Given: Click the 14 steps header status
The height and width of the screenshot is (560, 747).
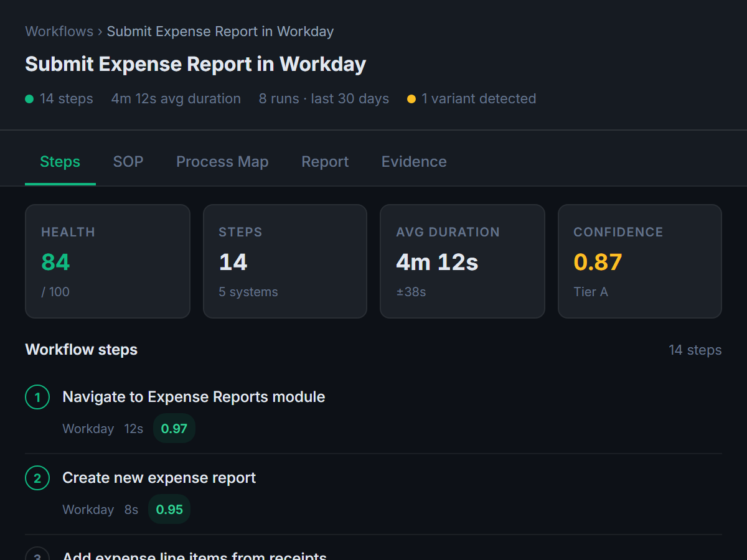Looking at the screenshot, I should (59, 99).
